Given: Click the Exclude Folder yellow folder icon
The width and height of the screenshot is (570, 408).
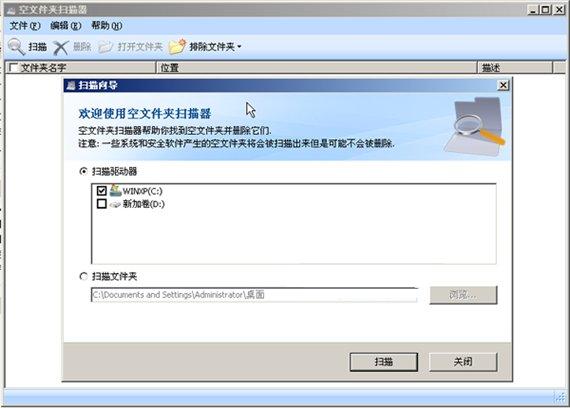Looking at the screenshot, I should click(177, 47).
